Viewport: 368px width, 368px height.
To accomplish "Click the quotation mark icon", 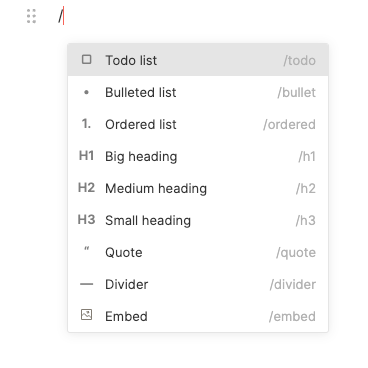I will (x=86, y=249).
